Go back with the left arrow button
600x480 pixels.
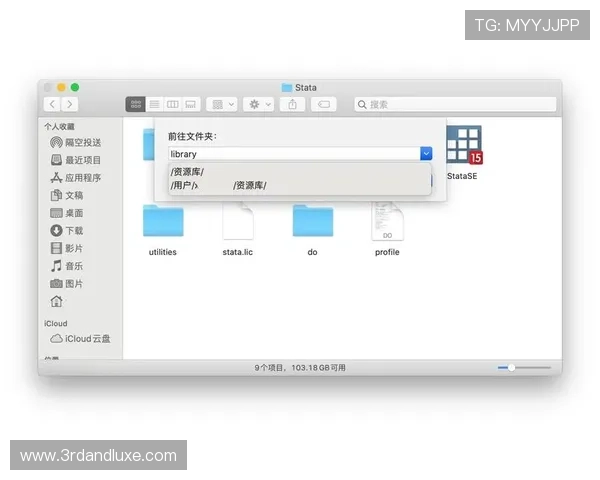coord(52,104)
